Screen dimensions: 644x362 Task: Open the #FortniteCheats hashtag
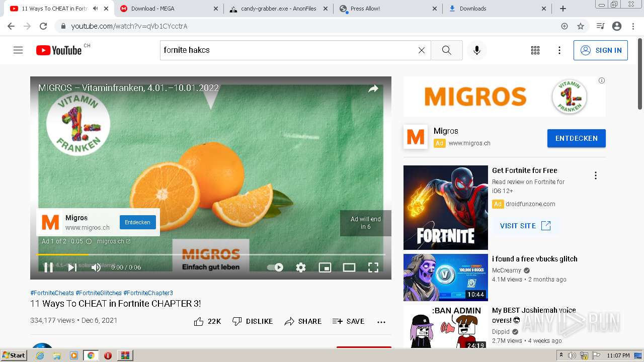[52, 293]
